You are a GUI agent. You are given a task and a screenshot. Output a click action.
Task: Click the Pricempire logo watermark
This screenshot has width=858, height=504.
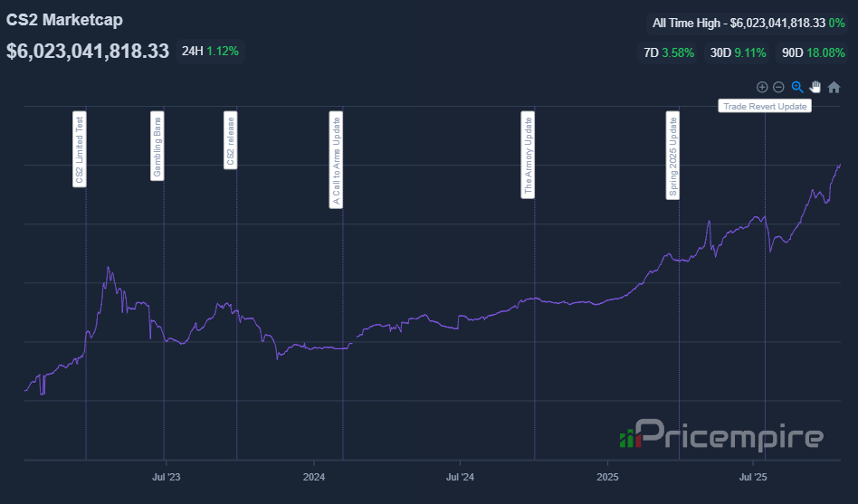pyautogui.click(x=721, y=435)
